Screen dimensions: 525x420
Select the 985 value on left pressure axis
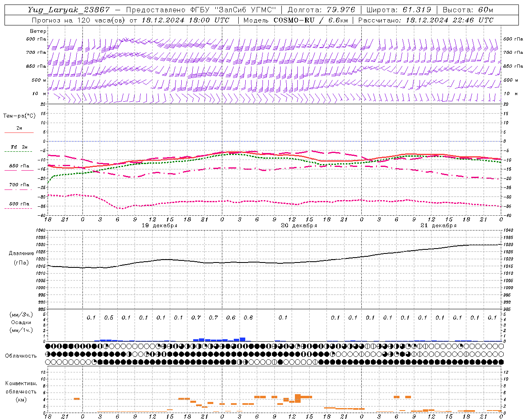coord(41,309)
